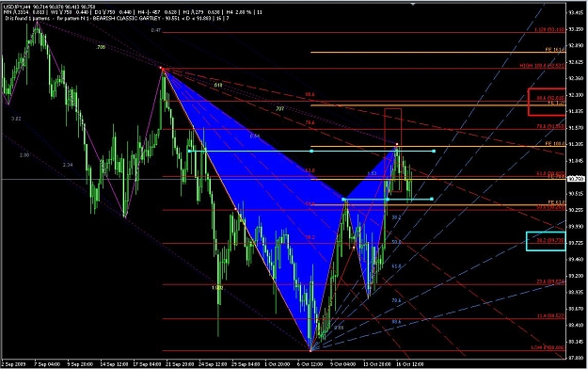This screenshot has width=588, height=369.
Task: Click the .618 ratio label on pattern
Action: (x=217, y=86)
